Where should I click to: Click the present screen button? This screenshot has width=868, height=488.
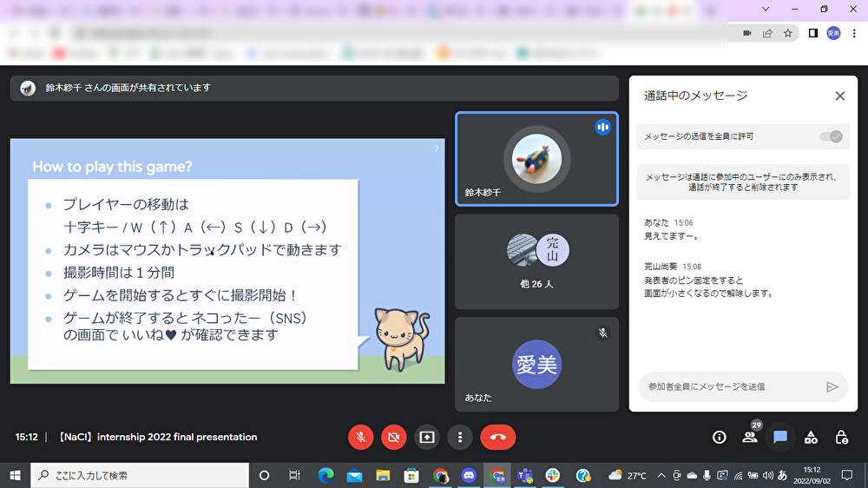[427, 437]
